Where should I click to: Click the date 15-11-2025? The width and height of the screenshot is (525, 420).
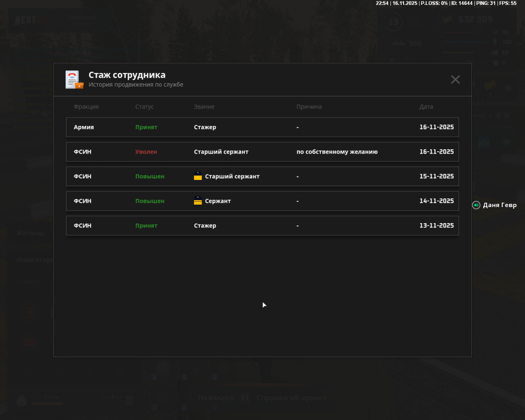tap(437, 176)
